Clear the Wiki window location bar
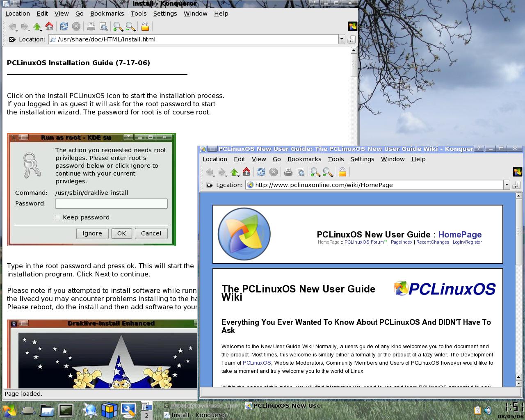 [209, 185]
